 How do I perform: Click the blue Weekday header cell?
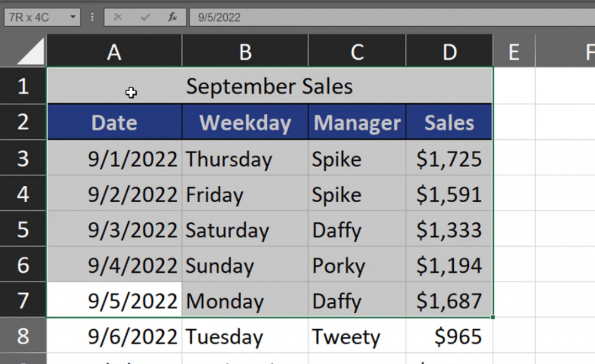tap(245, 122)
